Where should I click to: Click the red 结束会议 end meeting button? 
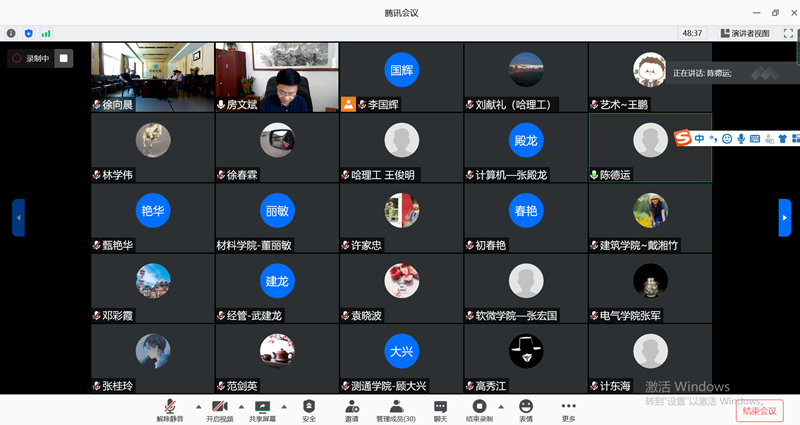pos(758,410)
